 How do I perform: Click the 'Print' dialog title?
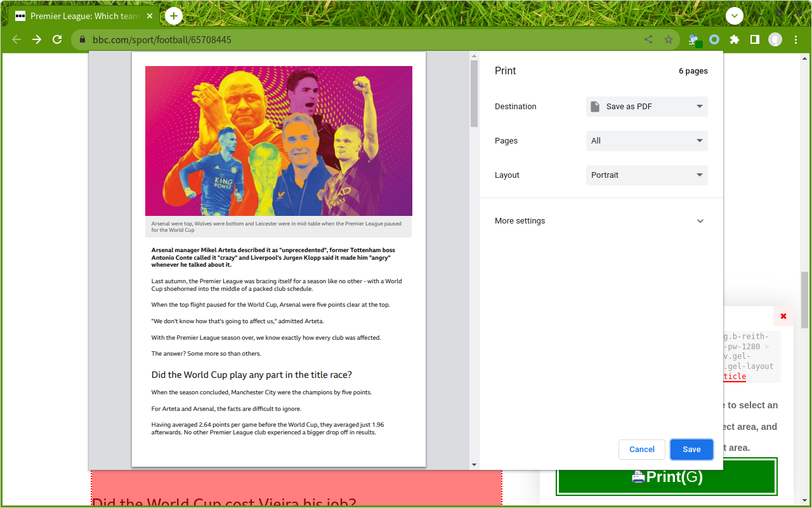[x=506, y=71]
